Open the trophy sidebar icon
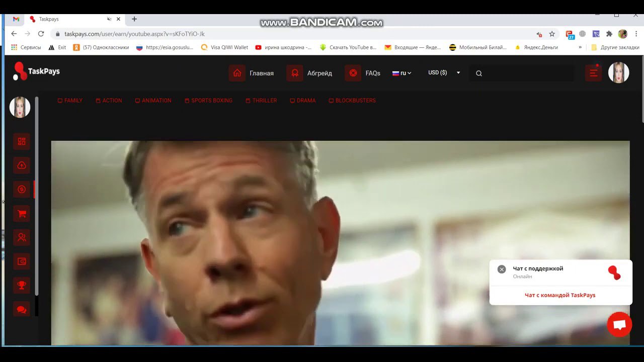Viewport: 644px width, 362px height. (22, 286)
